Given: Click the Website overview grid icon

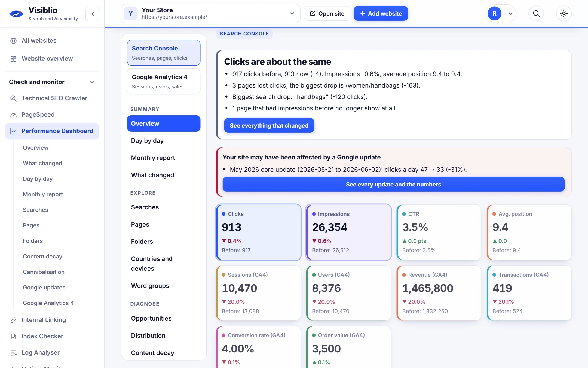Looking at the screenshot, I should [13, 59].
